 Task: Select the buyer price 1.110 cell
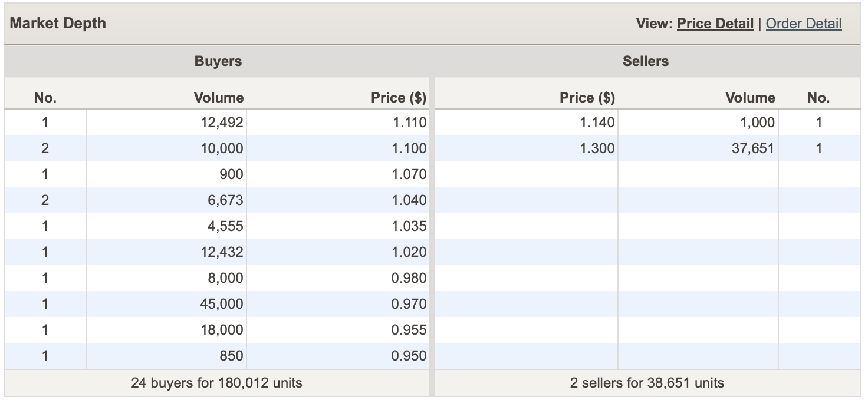[409, 123]
